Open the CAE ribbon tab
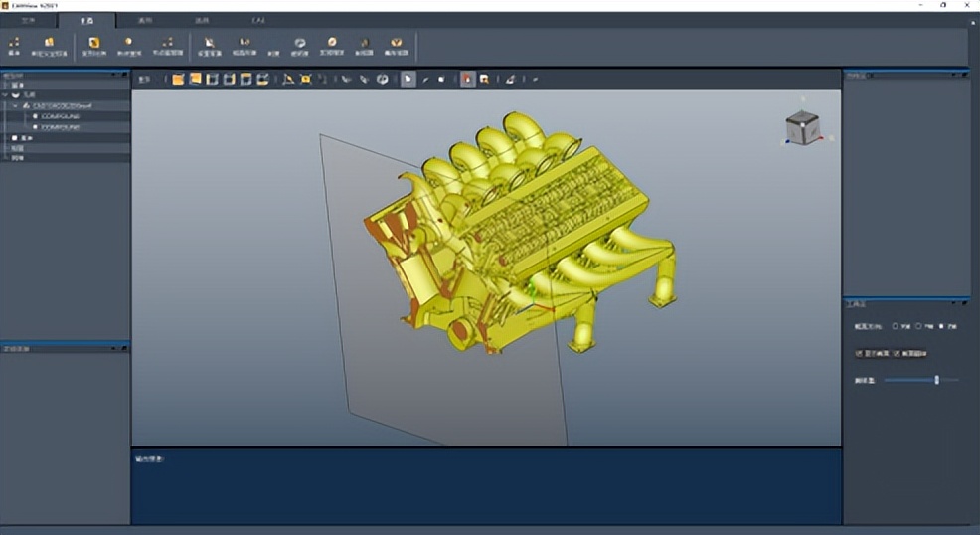This screenshot has height=535, width=980. pos(258,20)
